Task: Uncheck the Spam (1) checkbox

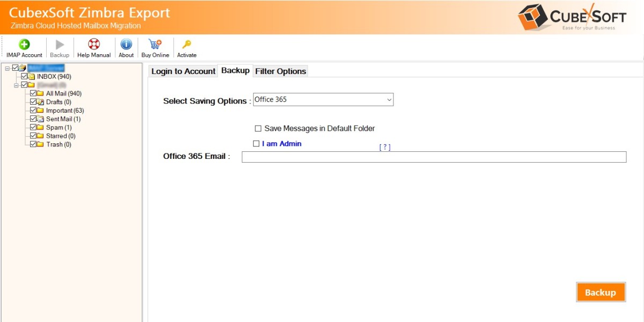Action: pyautogui.click(x=33, y=127)
